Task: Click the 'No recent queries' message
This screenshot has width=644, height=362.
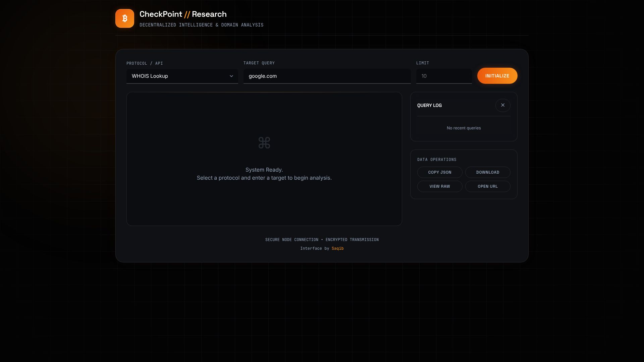Action: click(464, 128)
